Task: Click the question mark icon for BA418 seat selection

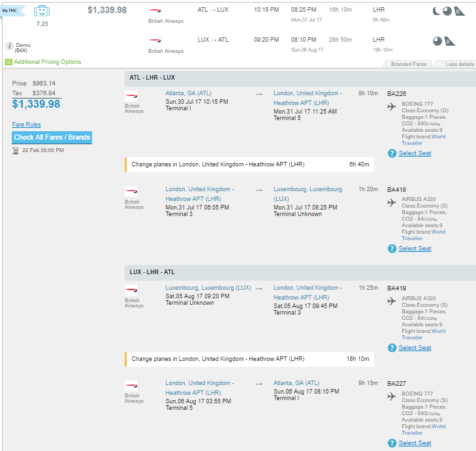Action: point(392,249)
